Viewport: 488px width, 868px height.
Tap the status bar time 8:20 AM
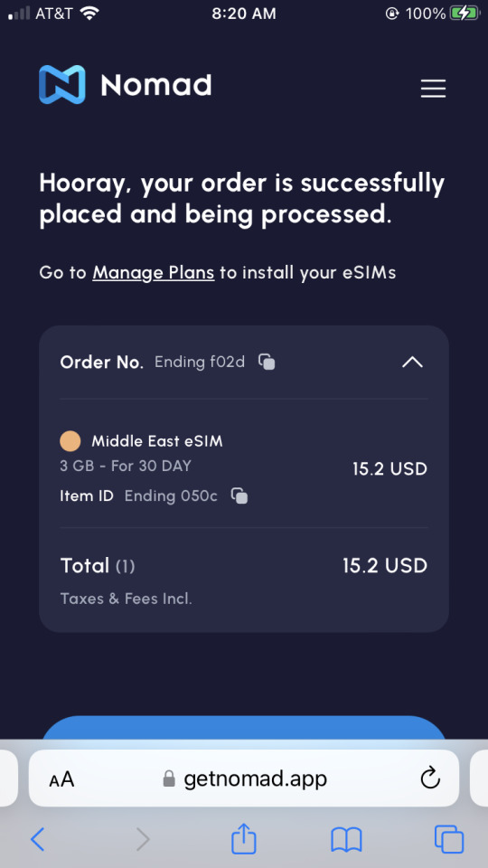244,14
